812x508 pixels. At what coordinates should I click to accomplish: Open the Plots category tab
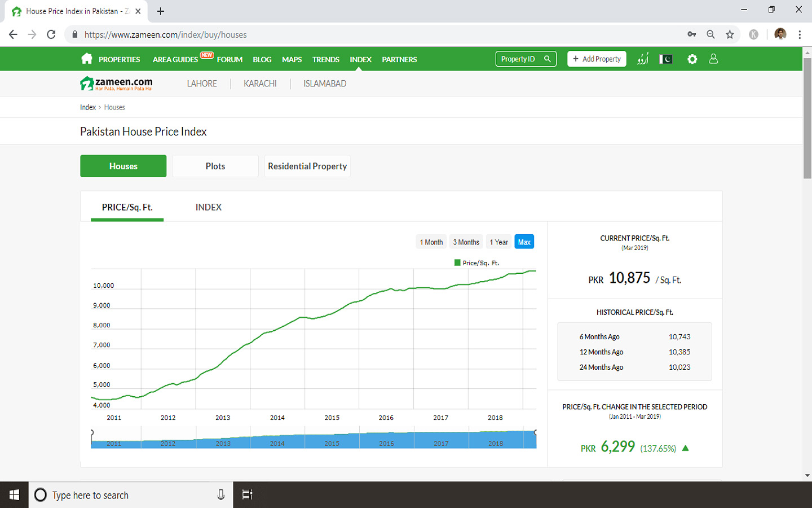tap(215, 166)
